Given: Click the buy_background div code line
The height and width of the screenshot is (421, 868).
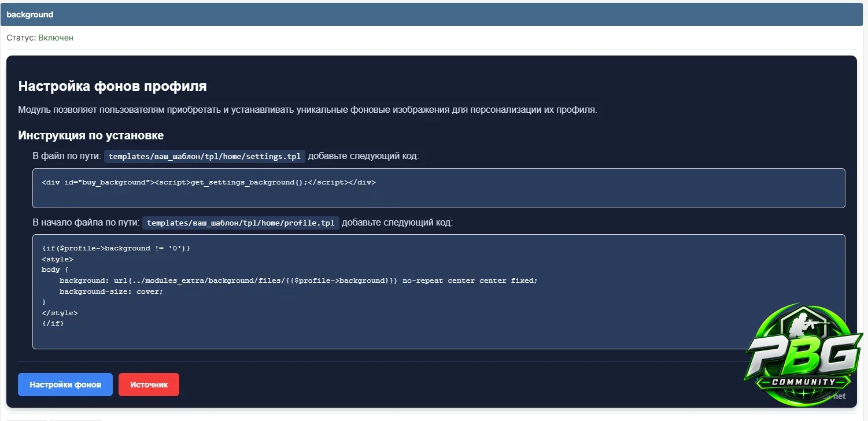Looking at the screenshot, I should tap(209, 182).
